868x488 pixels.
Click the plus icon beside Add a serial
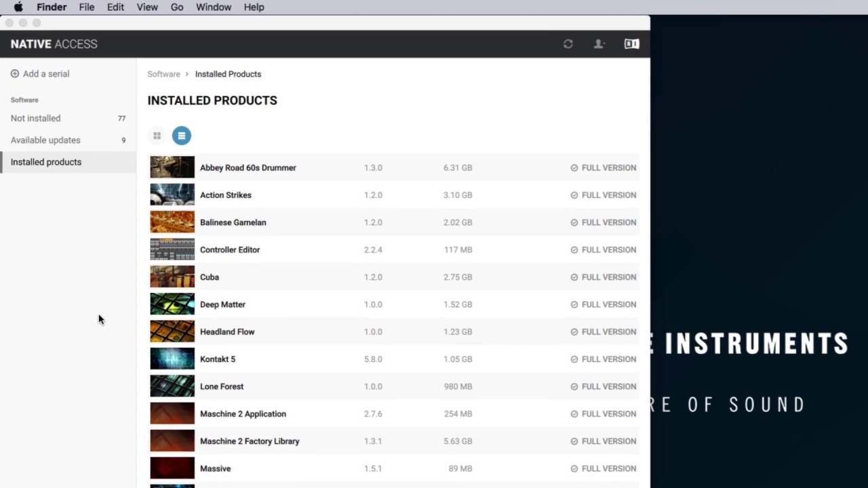pyautogui.click(x=15, y=74)
